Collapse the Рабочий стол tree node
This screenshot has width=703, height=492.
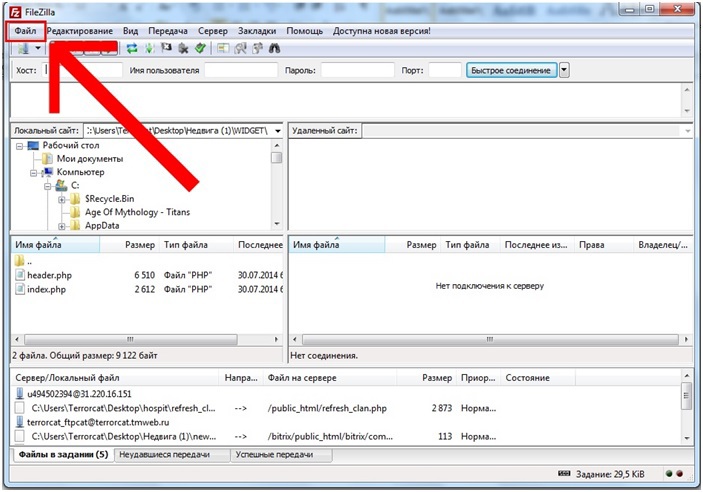click(19, 146)
